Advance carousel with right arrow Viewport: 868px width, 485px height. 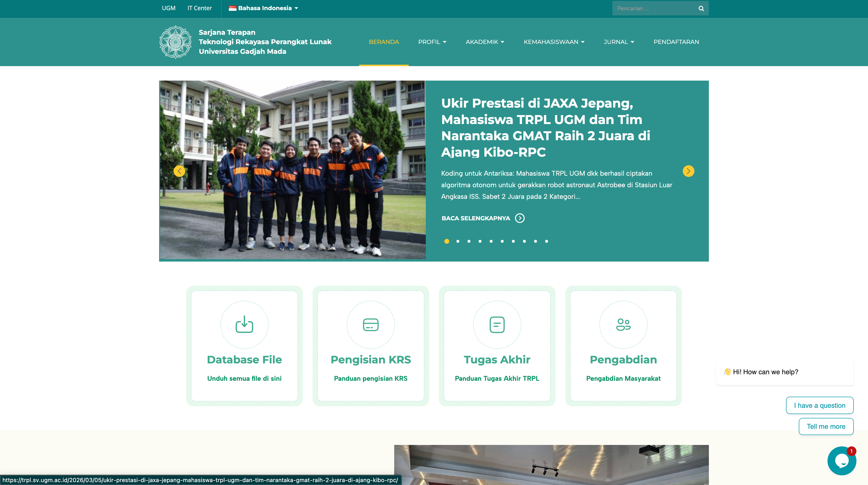(x=688, y=171)
